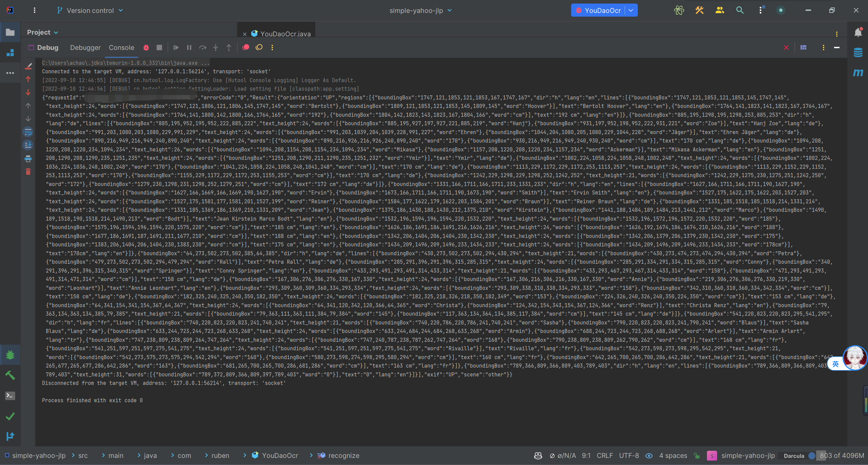
Task: Click the memory indicator 803 of 4096M
Action: pyautogui.click(x=842, y=455)
